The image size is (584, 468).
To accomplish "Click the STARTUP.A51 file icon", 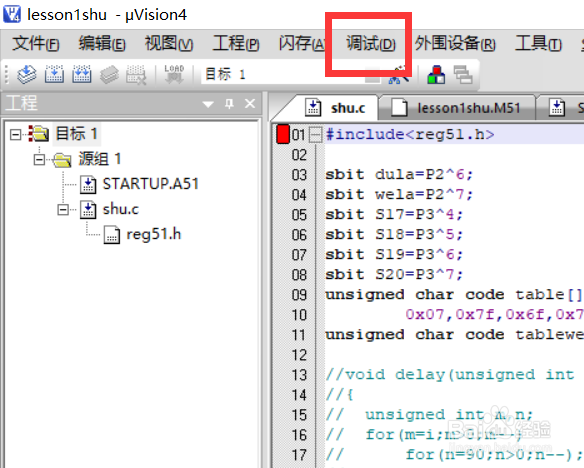I will coord(88,184).
